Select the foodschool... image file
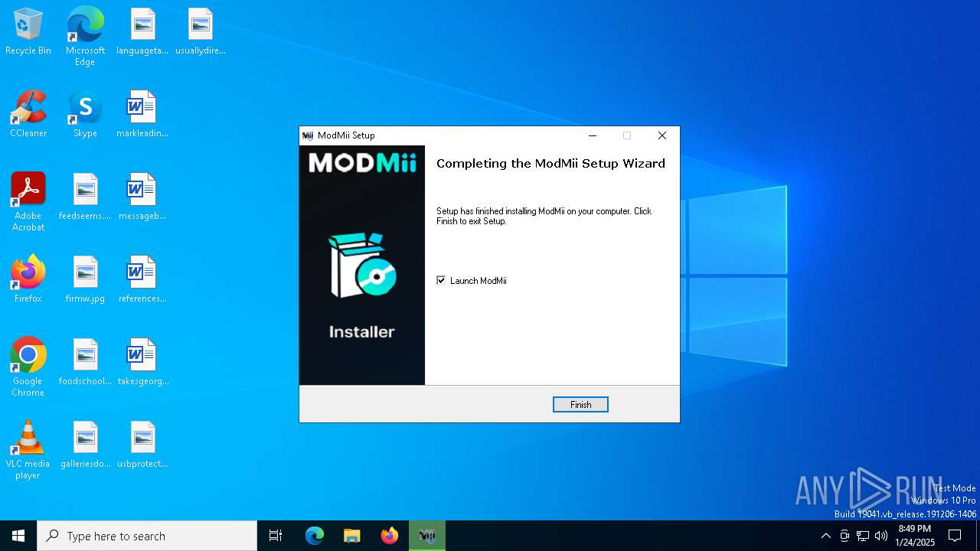This screenshot has height=551, width=980. point(85,363)
